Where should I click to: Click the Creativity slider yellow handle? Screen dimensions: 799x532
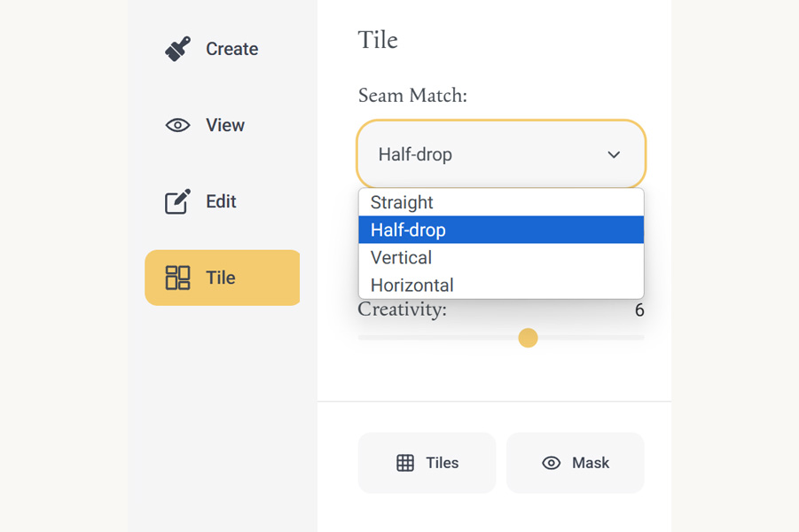pyautogui.click(x=528, y=338)
